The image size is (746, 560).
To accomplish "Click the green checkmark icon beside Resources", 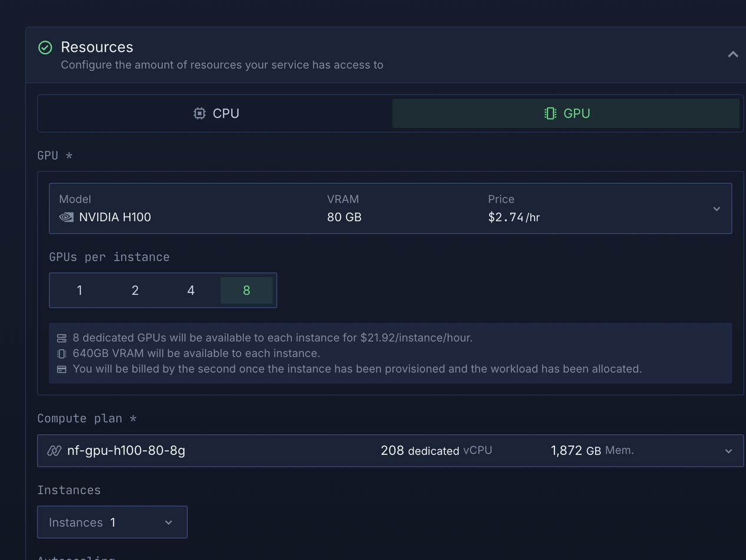I will pyautogui.click(x=45, y=48).
